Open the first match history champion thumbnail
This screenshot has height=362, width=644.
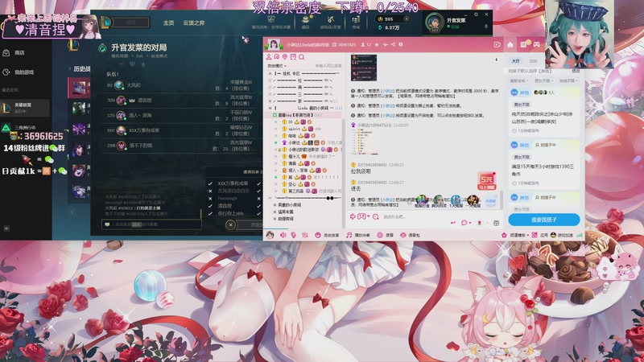[x=79, y=88]
